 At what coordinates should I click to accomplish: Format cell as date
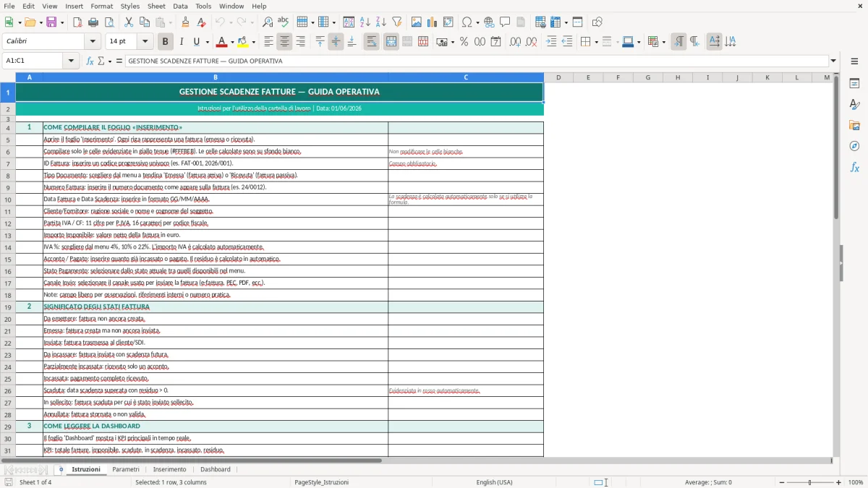495,42
